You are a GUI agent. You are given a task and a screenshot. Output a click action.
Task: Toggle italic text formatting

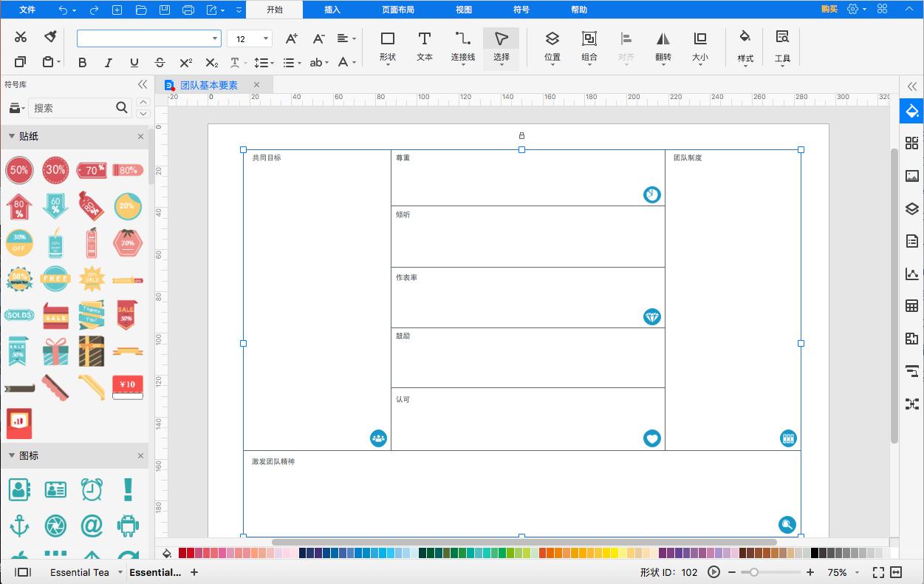(108, 63)
